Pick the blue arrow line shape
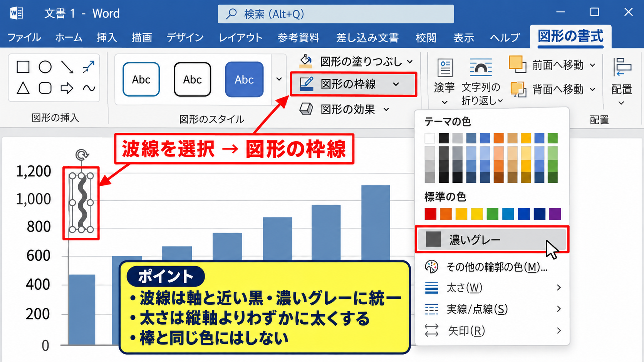Viewport: 644px width, 362px height. pos(89,67)
